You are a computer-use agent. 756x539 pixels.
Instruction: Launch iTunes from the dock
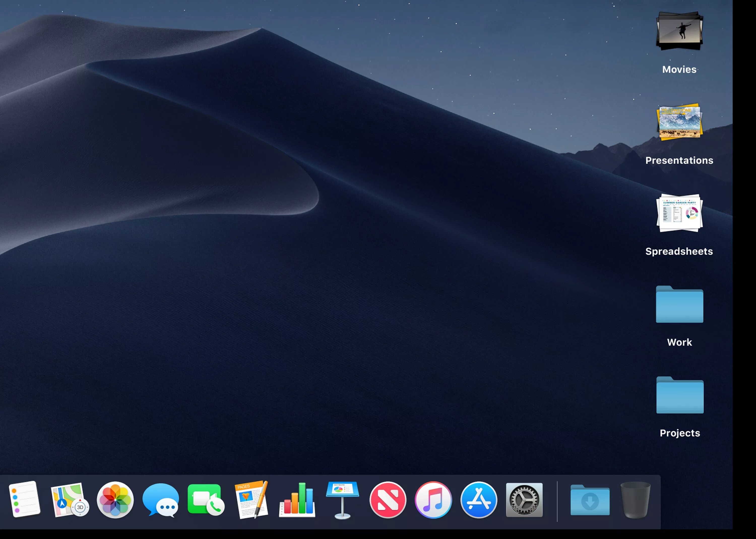click(x=433, y=500)
